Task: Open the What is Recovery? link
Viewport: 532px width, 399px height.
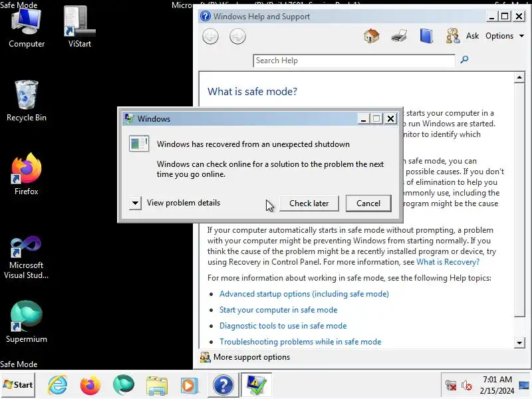Action: click(448, 262)
